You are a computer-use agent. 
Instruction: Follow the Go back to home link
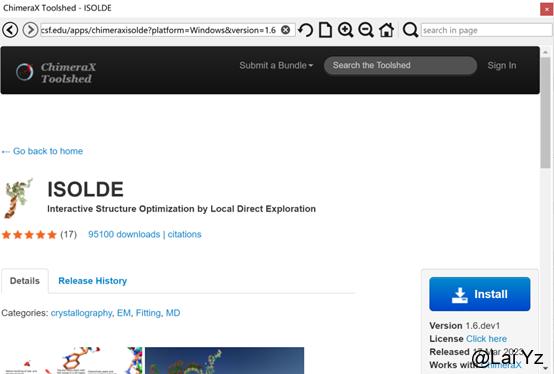point(42,151)
